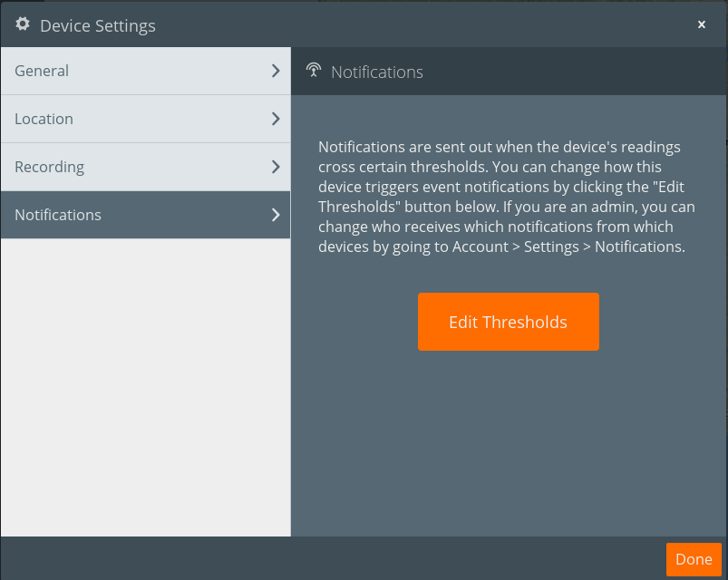Expand the Notifications section chevron

click(x=275, y=215)
